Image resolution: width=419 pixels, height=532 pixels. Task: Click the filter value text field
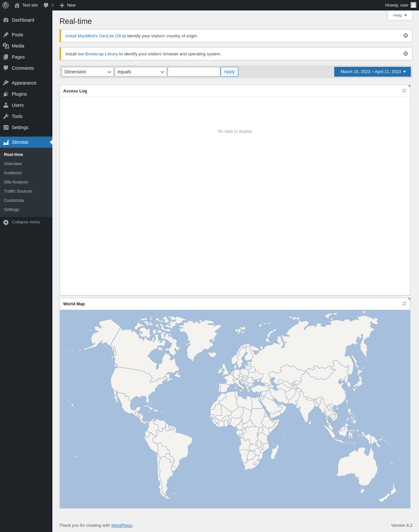click(x=194, y=72)
